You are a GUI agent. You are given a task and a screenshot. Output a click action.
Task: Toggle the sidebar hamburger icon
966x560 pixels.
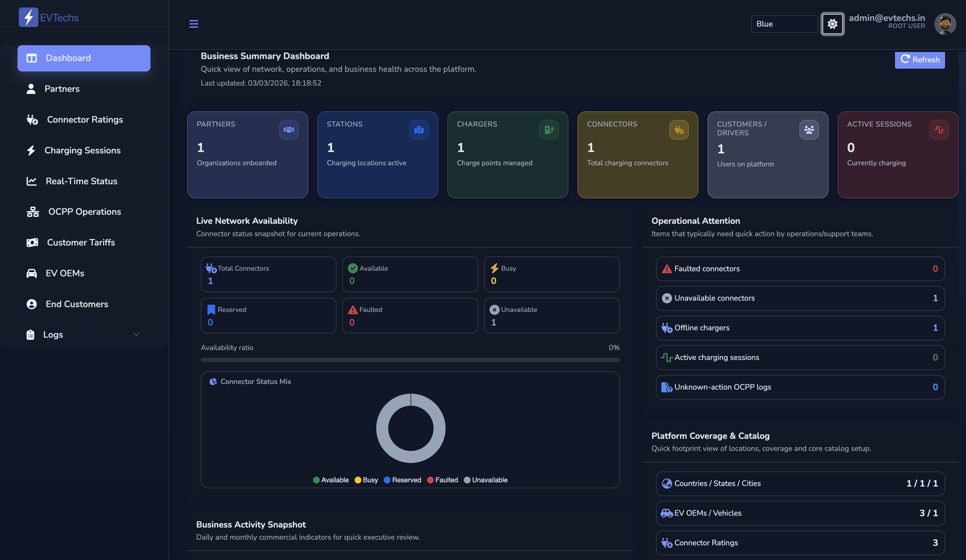tap(194, 24)
